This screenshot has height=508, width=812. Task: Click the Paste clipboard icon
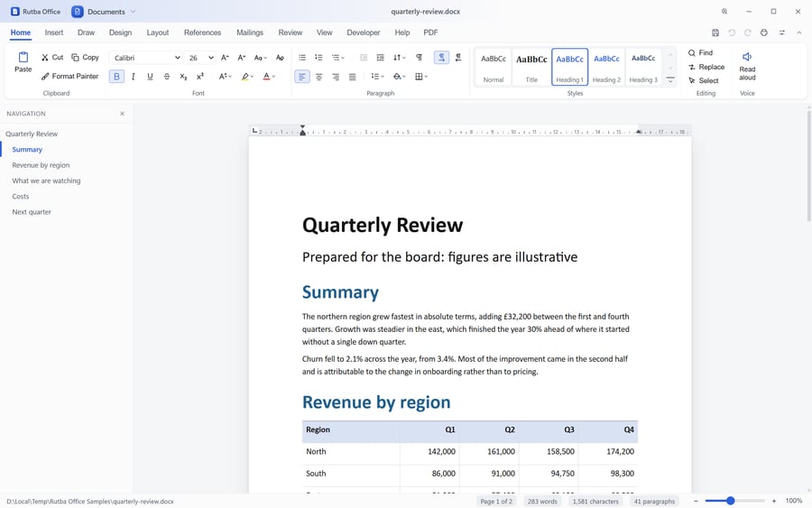(23, 57)
